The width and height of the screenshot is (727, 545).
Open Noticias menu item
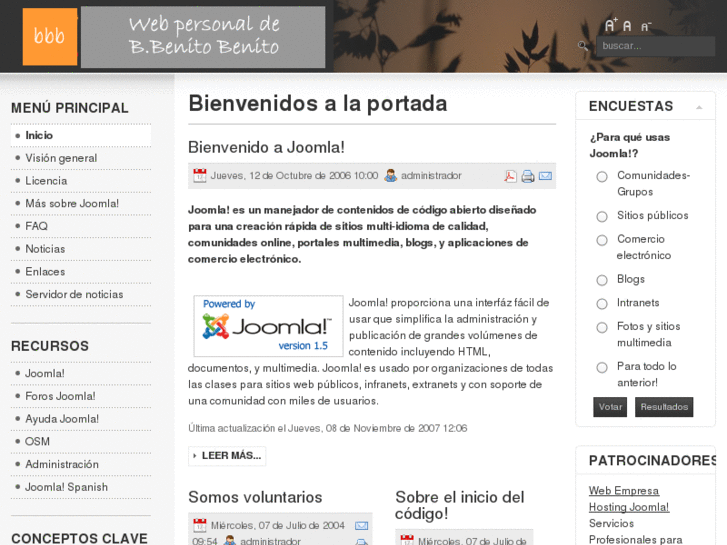(x=81, y=249)
